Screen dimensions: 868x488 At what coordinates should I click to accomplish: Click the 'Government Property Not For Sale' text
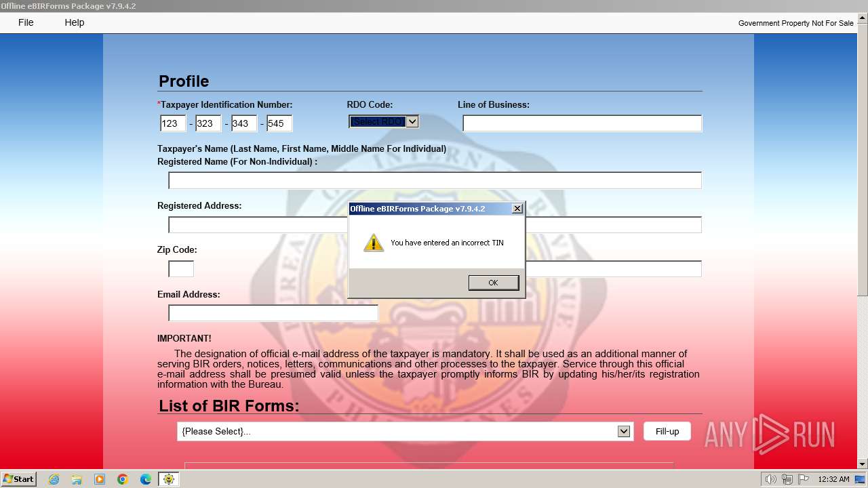[x=796, y=23]
